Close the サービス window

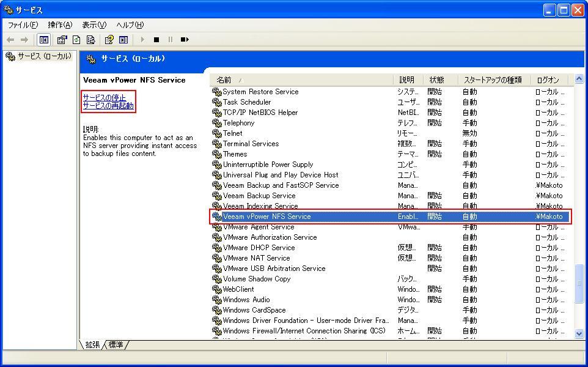pyautogui.click(x=578, y=10)
